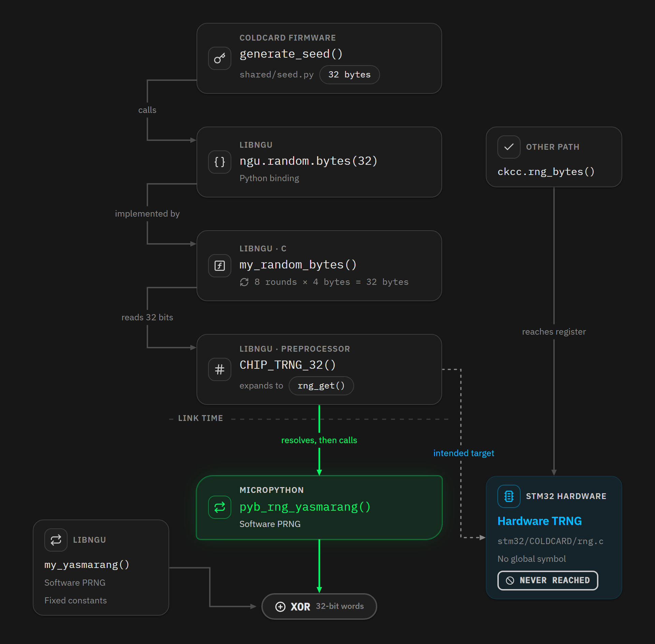
Task: Click the prohibited icon in NEVER REACHED badge
Action: [x=510, y=581]
